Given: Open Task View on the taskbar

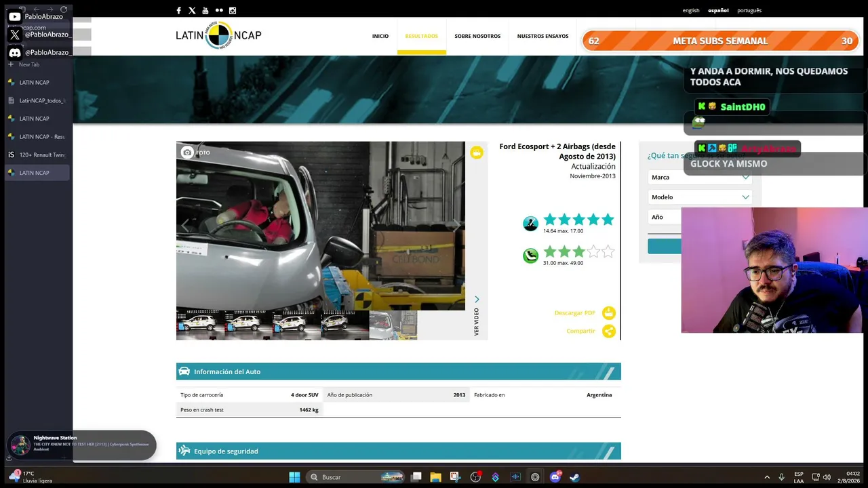Looking at the screenshot, I should pyautogui.click(x=416, y=477).
